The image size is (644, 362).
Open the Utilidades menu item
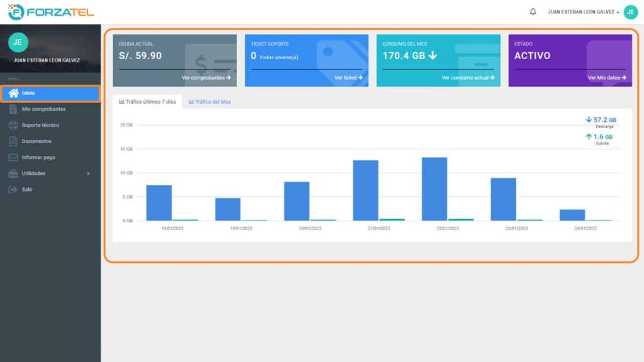pos(34,173)
